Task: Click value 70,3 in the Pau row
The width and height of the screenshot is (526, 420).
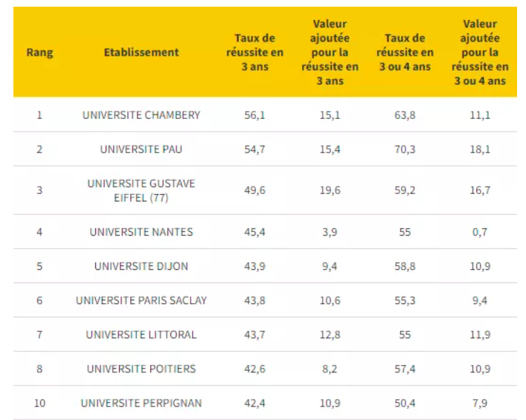Action: click(405, 149)
